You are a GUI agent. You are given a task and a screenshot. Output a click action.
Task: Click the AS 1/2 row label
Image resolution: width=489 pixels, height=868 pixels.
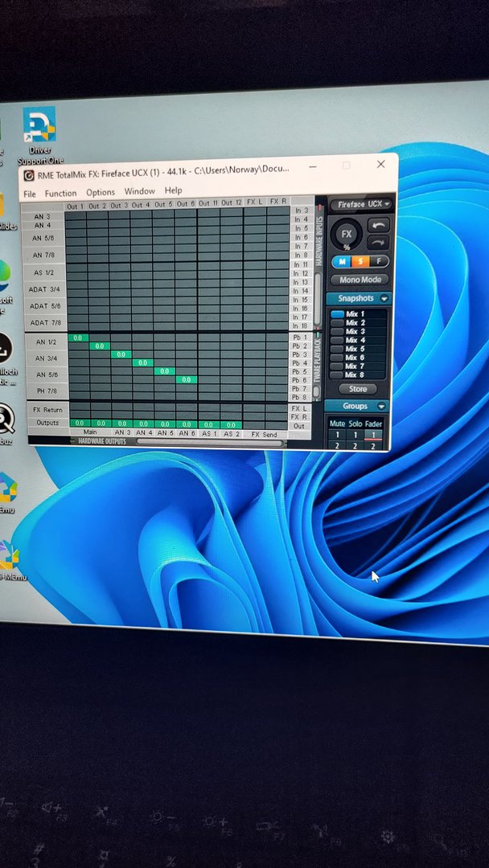[43, 273]
